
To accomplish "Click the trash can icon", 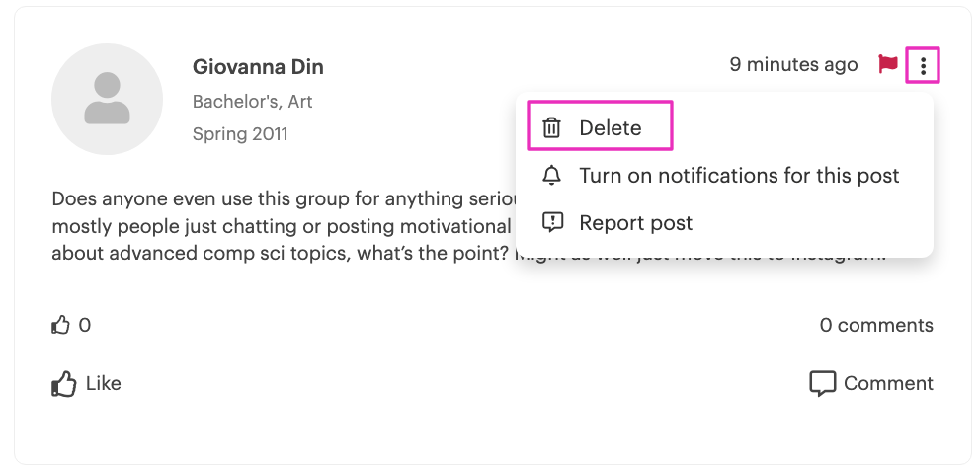I will tap(552, 127).
